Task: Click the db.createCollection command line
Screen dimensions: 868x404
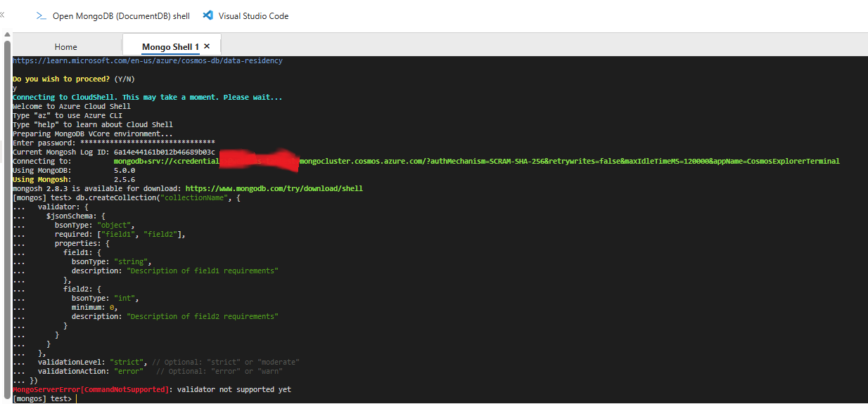Action: [127, 197]
